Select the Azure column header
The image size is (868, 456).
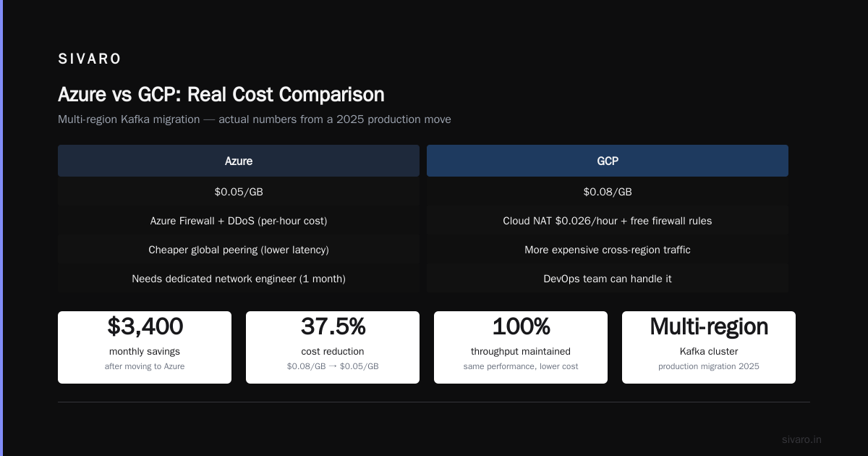tap(239, 161)
